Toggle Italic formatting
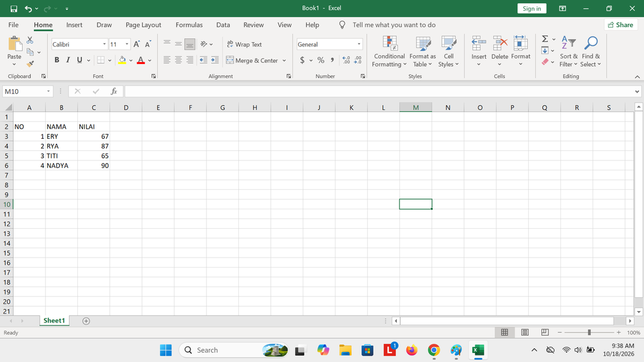The image size is (644, 362). point(68,60)
